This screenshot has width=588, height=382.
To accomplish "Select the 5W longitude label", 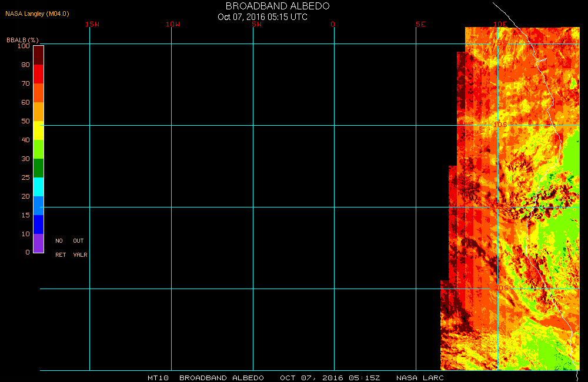I will (x=256, y=24).
